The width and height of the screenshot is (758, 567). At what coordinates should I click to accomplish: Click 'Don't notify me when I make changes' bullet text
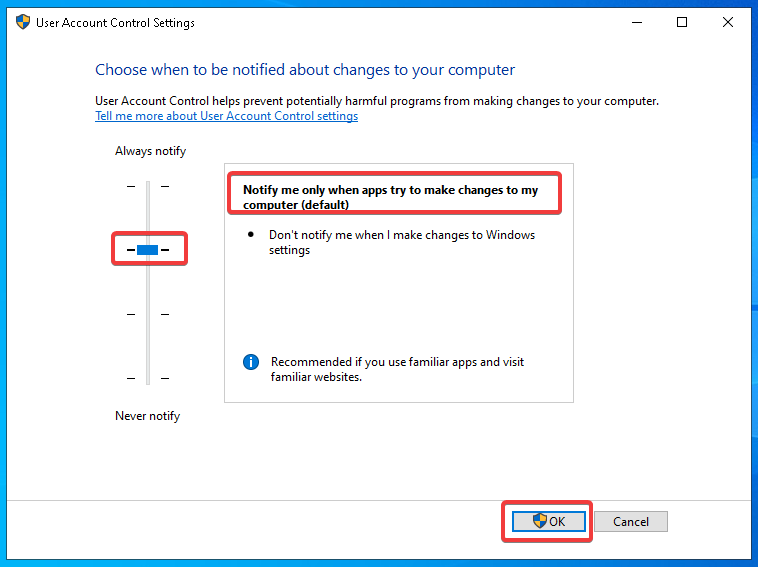click(402, 242)
